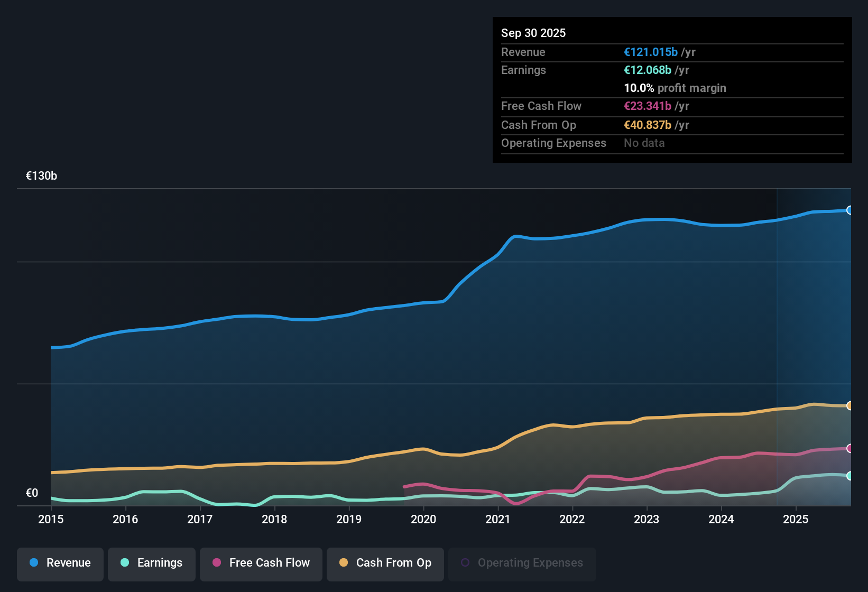Select the Cash From Op legend label
The image size is (868, 592).
pos(394,563)
